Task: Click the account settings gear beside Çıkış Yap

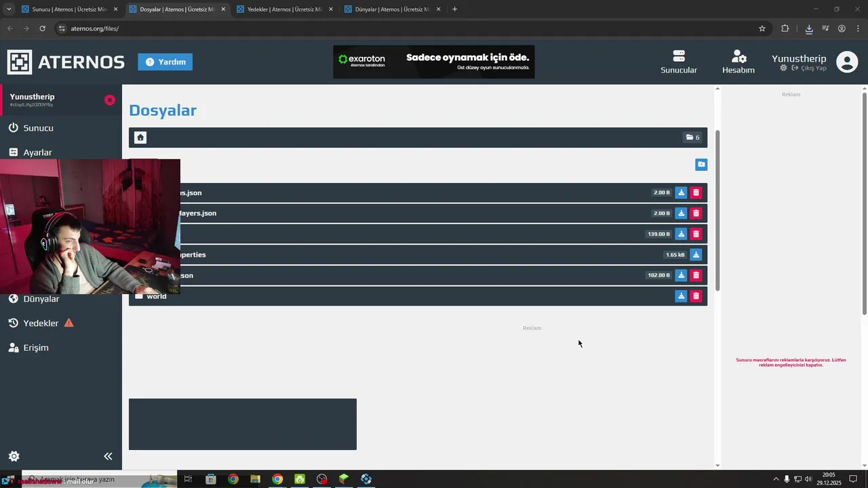Action: (784, 68)
